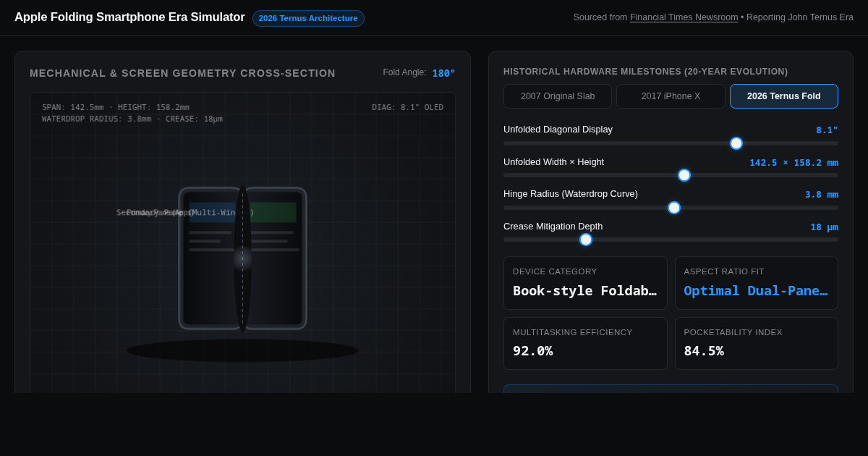Click the Aspect Ratio Fit card
The image size is (868, 456).
pyautogui.click(x=757, y=283)
